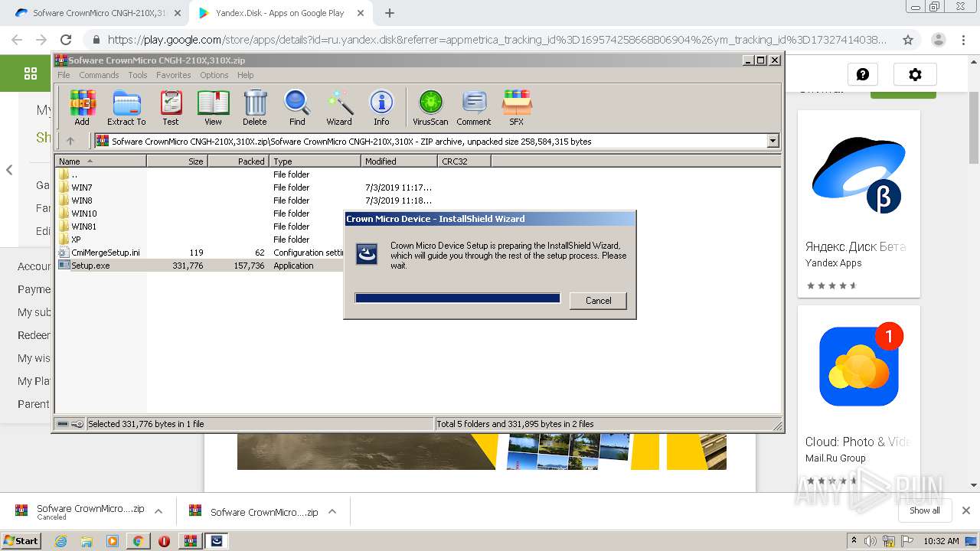Open Cloud: Photo & Video app card

coord(858,398)
